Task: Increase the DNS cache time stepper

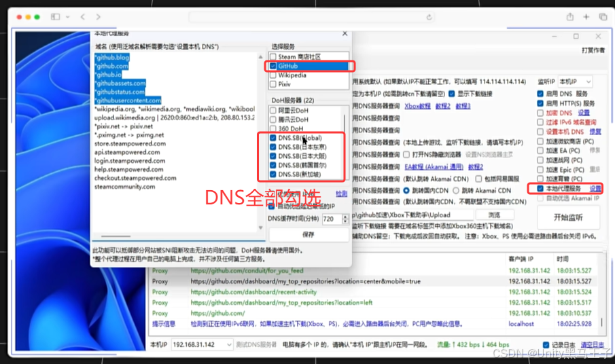Action: click(345, 217)
